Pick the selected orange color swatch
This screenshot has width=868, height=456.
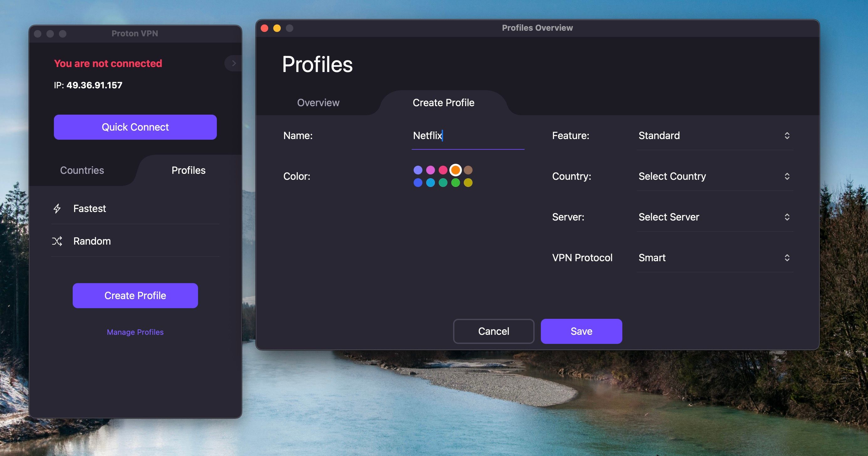coord(456,170)
